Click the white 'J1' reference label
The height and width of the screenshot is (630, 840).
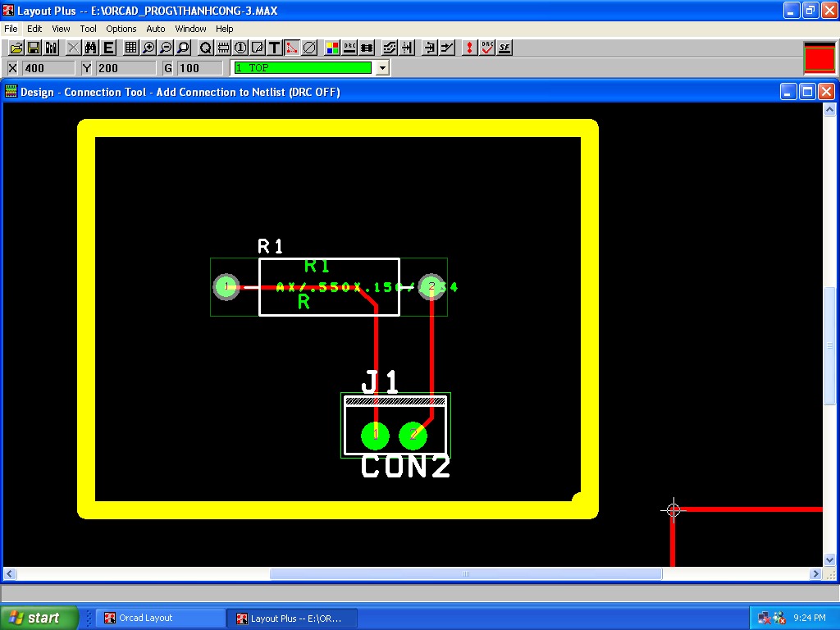(380, 382)
